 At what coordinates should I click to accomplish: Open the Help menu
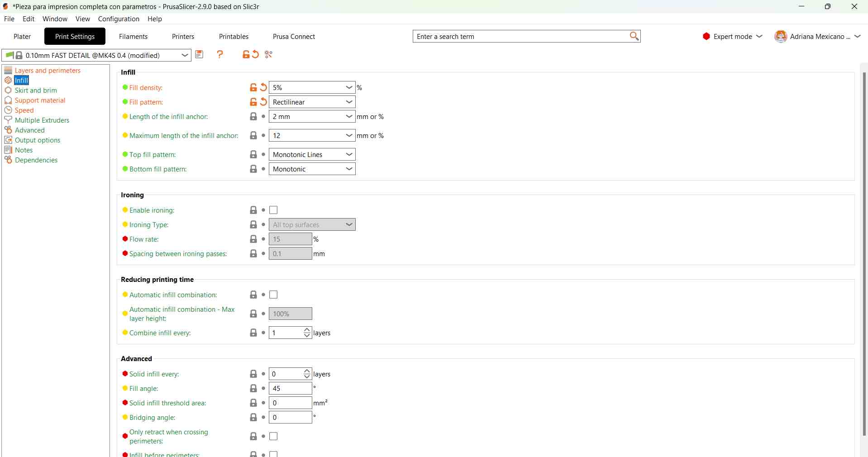(x=155, y=19)
